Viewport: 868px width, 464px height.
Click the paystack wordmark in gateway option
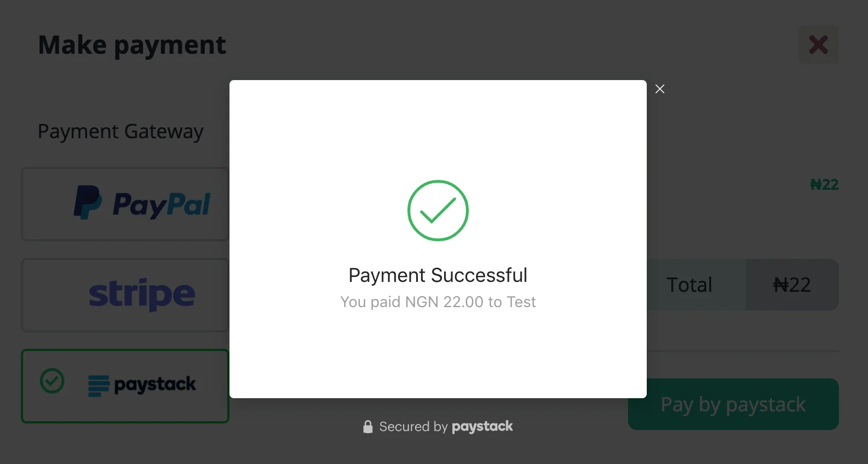pos(155,384)
